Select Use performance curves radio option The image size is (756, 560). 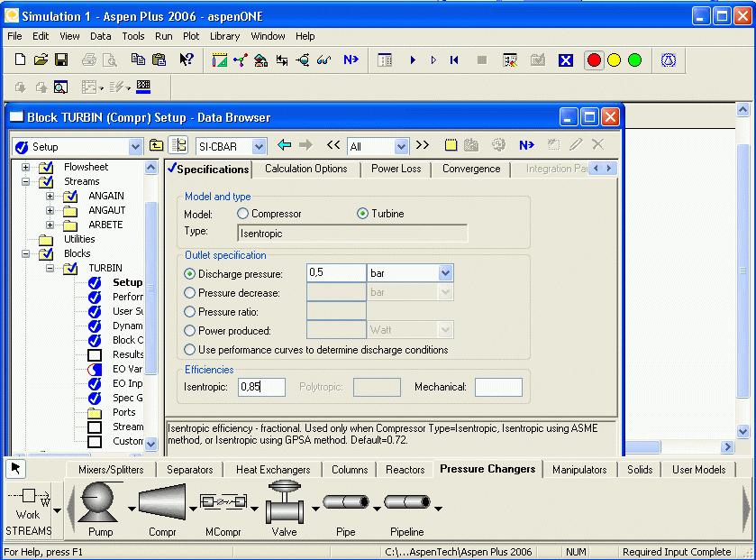189,349
